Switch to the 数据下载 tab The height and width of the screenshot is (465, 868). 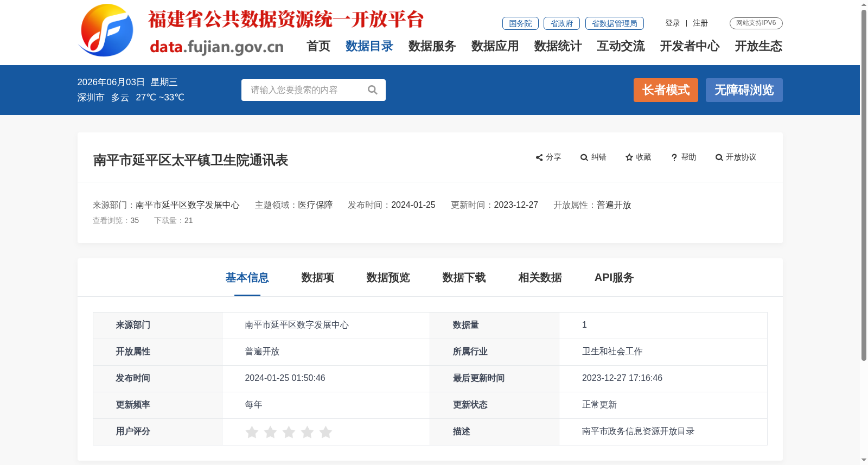[x=464, y=278]
